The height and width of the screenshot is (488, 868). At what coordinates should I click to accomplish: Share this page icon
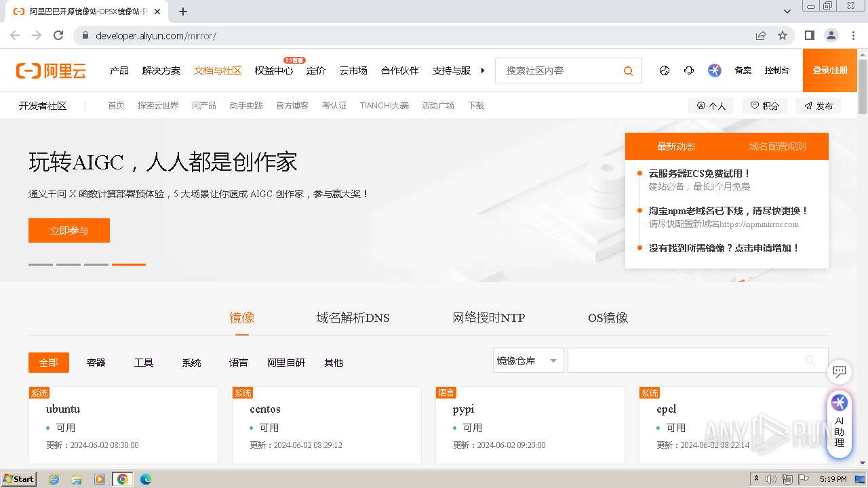coord(761,35)
